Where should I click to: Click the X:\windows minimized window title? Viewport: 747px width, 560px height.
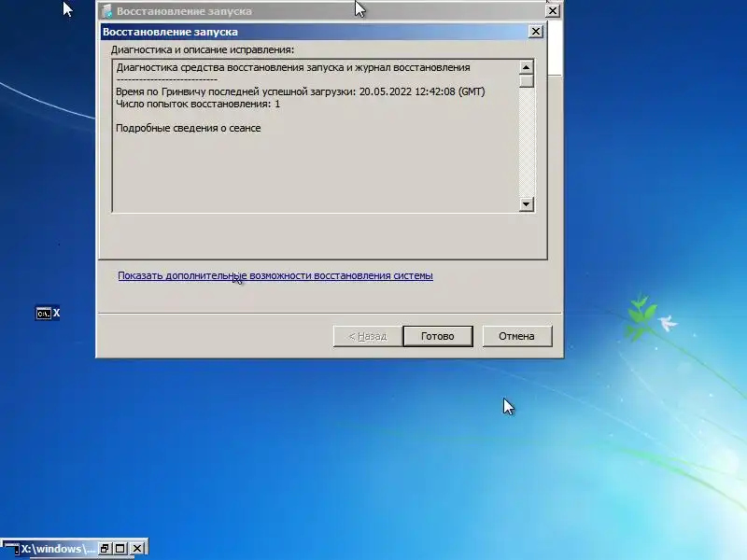(58, 549)
